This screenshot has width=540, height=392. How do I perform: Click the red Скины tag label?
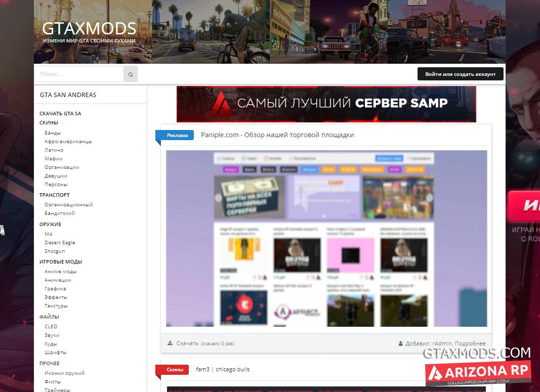tap(174, 370)
